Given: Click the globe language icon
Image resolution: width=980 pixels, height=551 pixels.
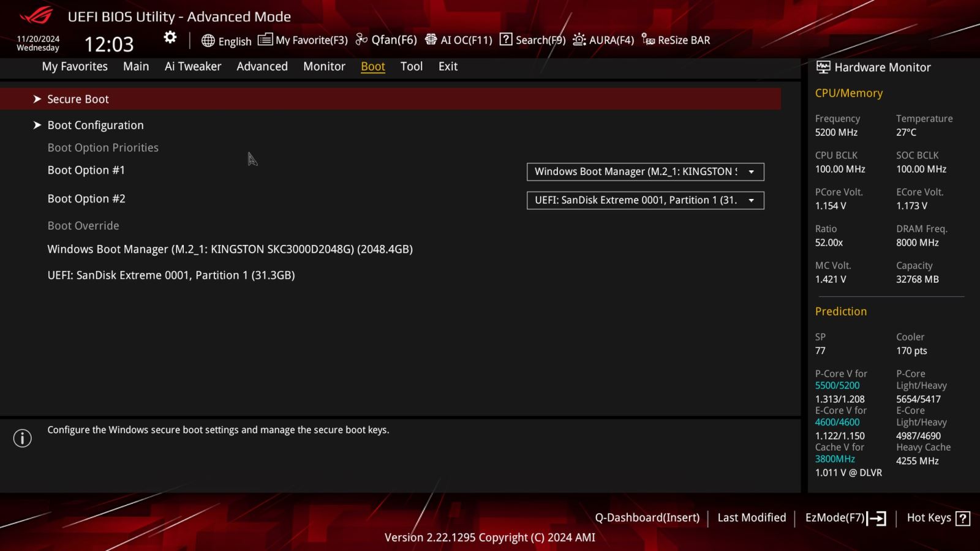Looking at the screenshot, I should point(208,41).
